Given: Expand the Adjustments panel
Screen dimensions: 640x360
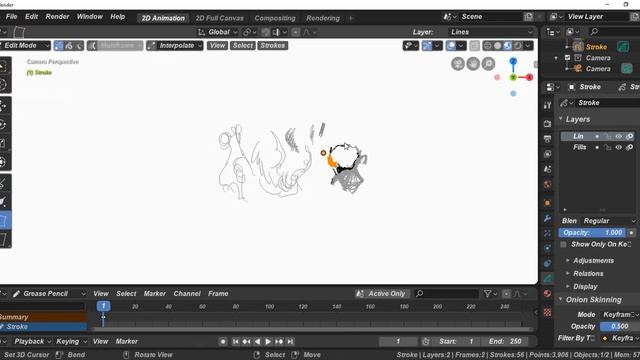Looking at the screenshot, I should coord(593,260).
